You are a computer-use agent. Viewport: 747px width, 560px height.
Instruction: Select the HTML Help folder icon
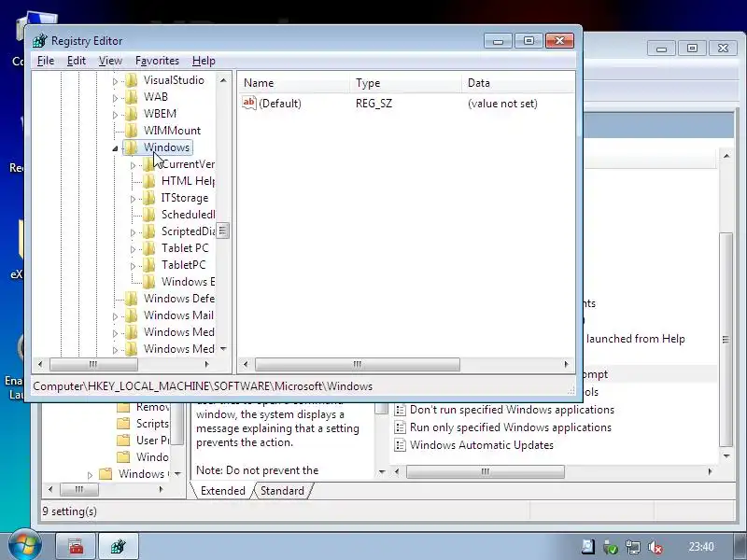point(149,181)
